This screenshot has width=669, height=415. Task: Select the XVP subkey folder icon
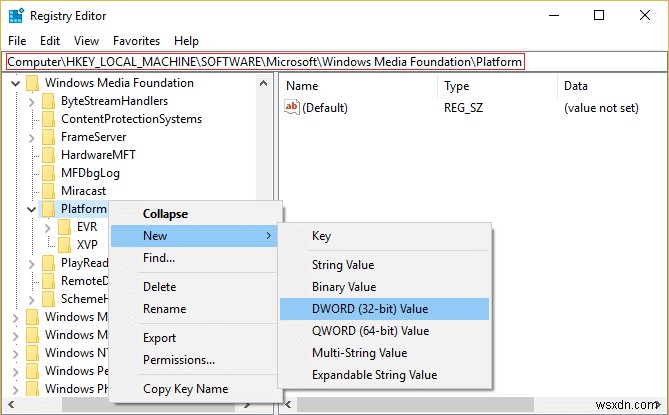coord(65,245)
